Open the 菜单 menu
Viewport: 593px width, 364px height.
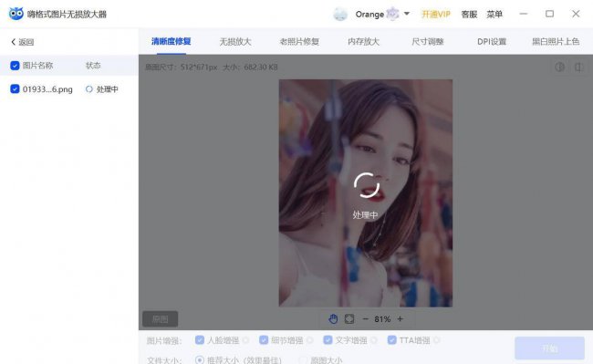[x=494, y=15]
